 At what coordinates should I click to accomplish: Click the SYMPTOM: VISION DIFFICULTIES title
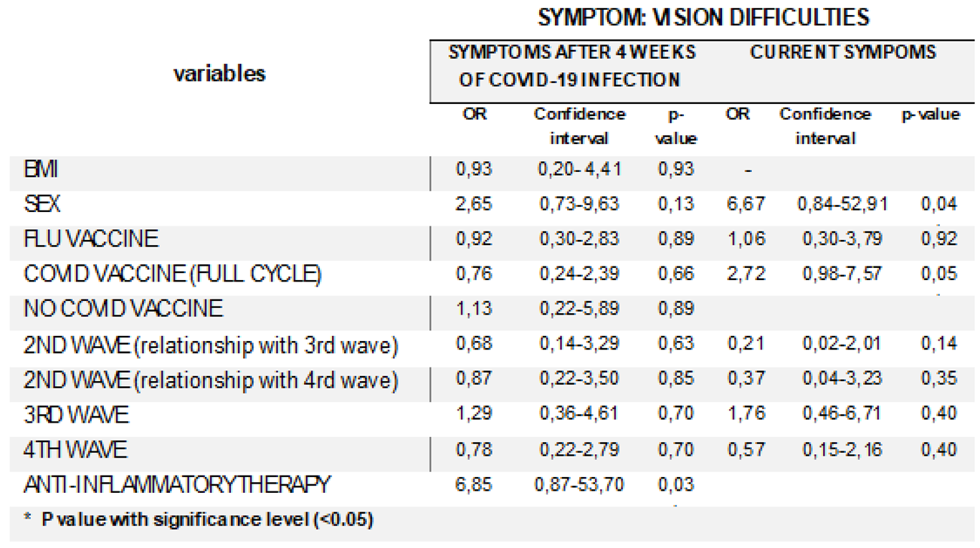(703, 18)
